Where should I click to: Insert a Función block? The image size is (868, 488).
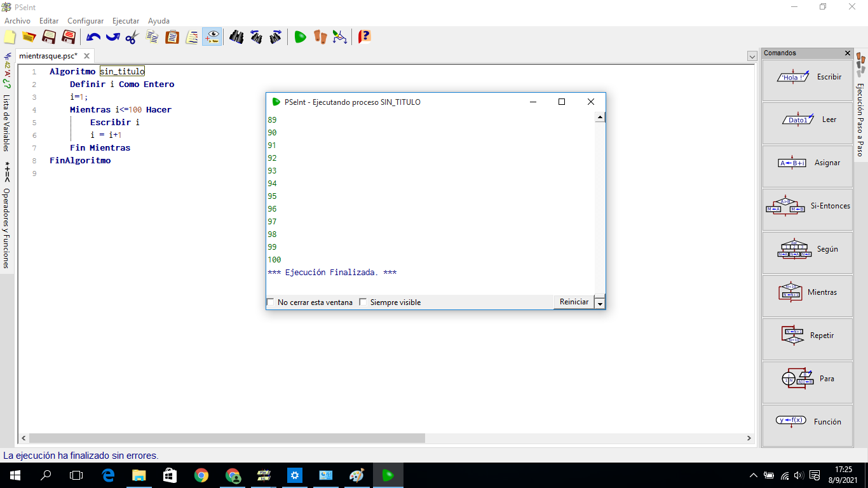click(x=808, y=426)
